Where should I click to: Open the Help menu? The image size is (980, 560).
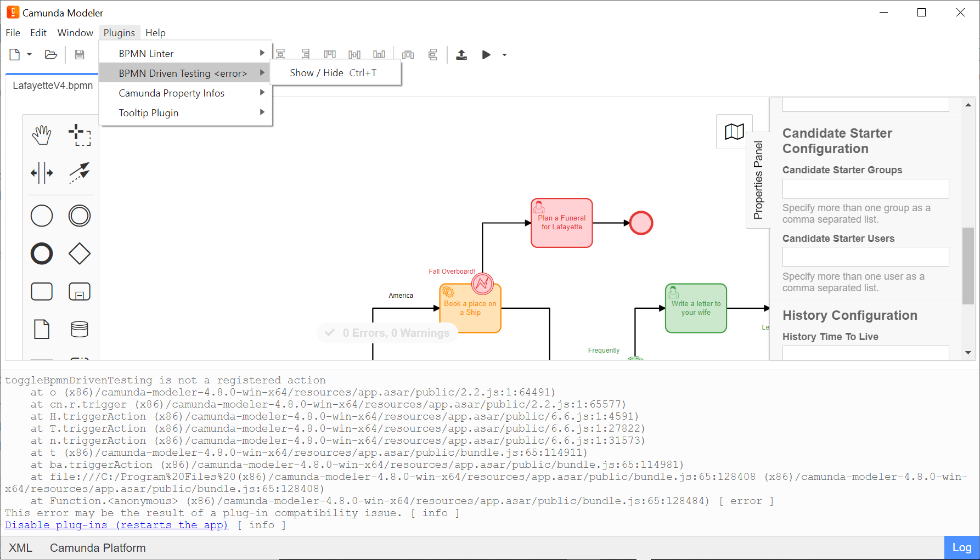[156, 32]
